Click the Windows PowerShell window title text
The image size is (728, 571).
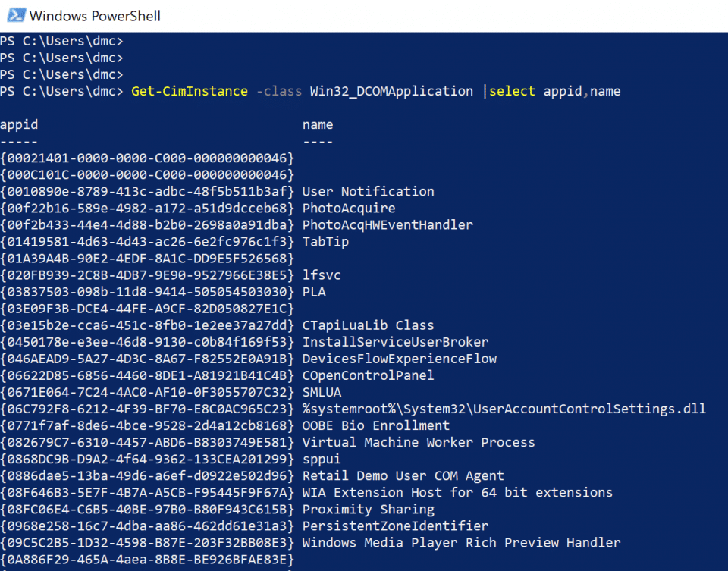[95, 16]
